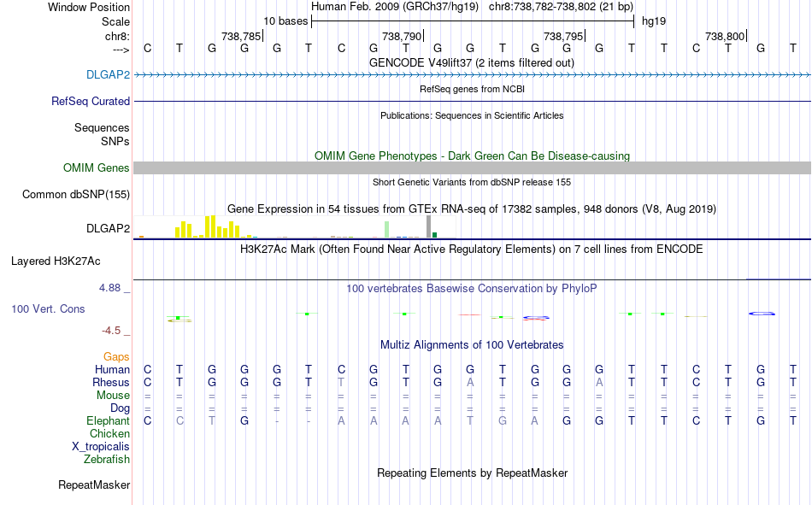Image resolution: width=812 pixels, height=505 pixels.
Task: Click the Zebrafish alignment row label
Action: (x=107, y=460)
